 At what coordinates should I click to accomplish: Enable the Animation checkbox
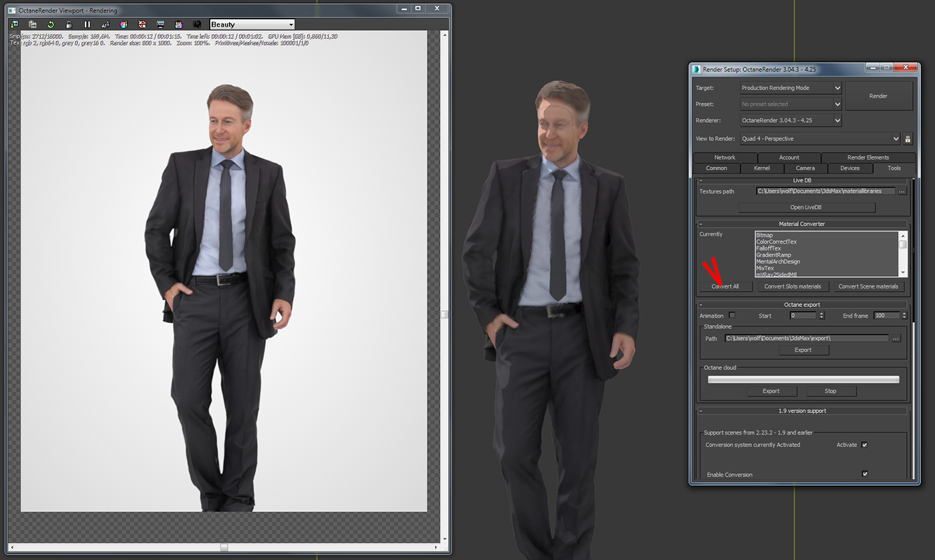pos(732,315)
